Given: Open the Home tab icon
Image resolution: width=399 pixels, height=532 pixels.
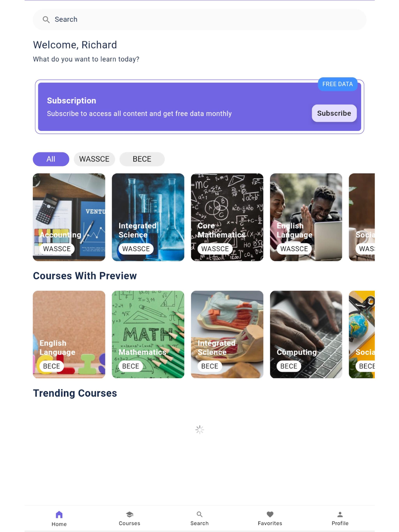Looking at the screenshot, I should click(x=59, y=514).
